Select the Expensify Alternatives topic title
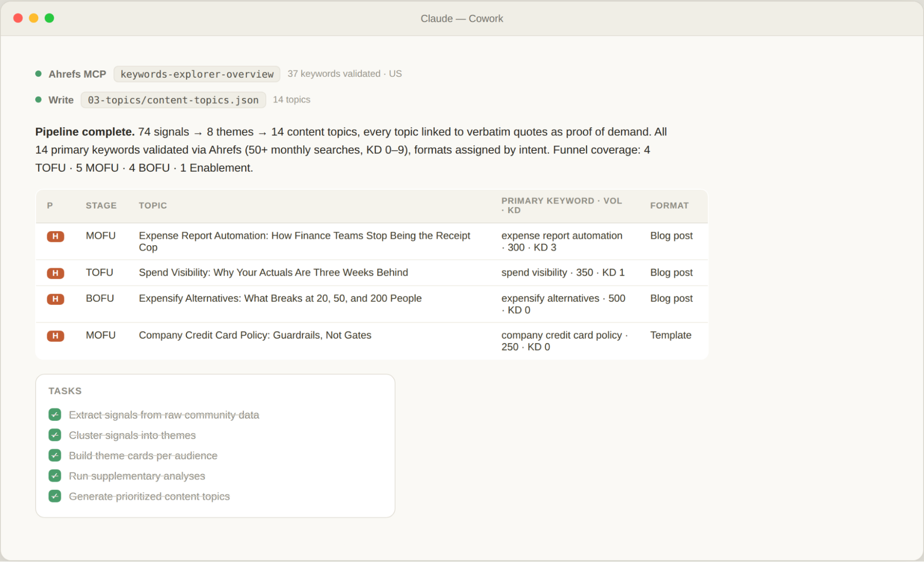924x562 pixels. point(280,299)
